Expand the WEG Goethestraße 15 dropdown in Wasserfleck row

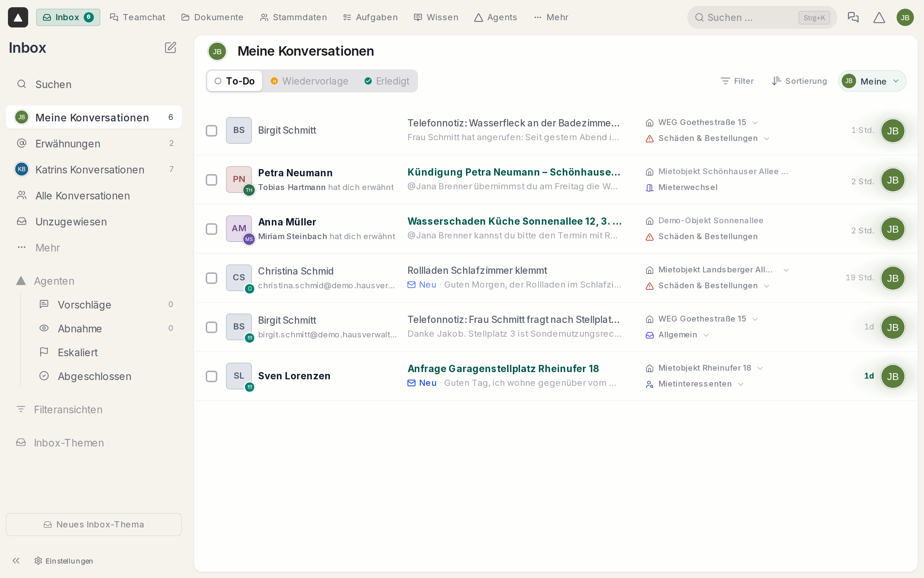point(755,122)
